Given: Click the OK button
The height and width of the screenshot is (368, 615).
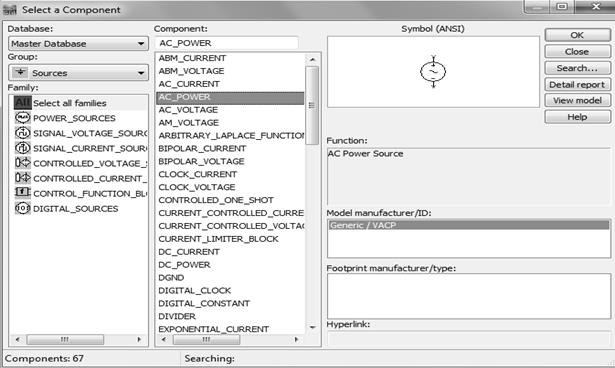Looking at the screenshot, I should [x=577, y=35].
